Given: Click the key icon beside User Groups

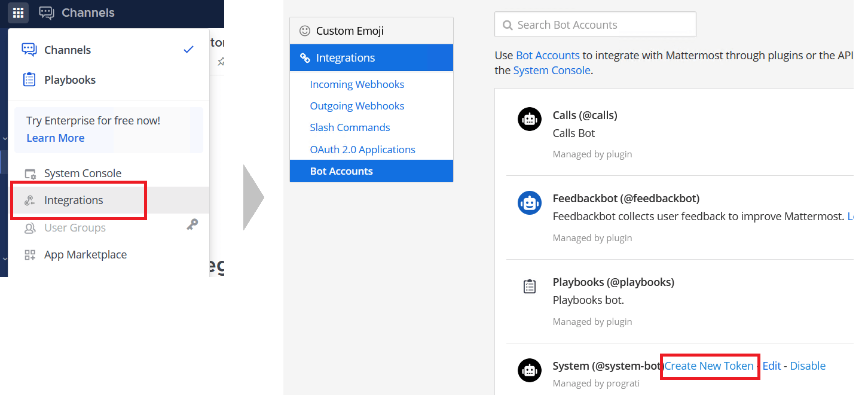Looking at the screenshot, I should click(192, 225).
